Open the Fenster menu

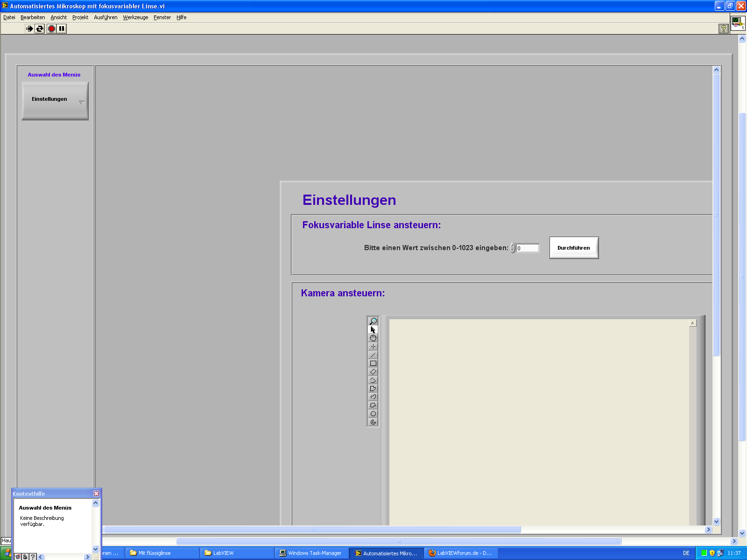[x=162, y=17]
